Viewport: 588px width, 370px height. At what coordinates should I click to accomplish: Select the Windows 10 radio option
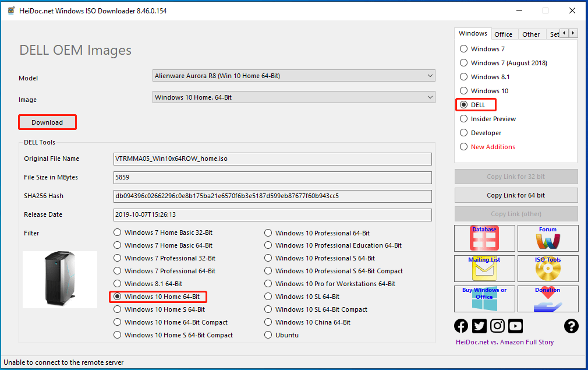[484, 91]
